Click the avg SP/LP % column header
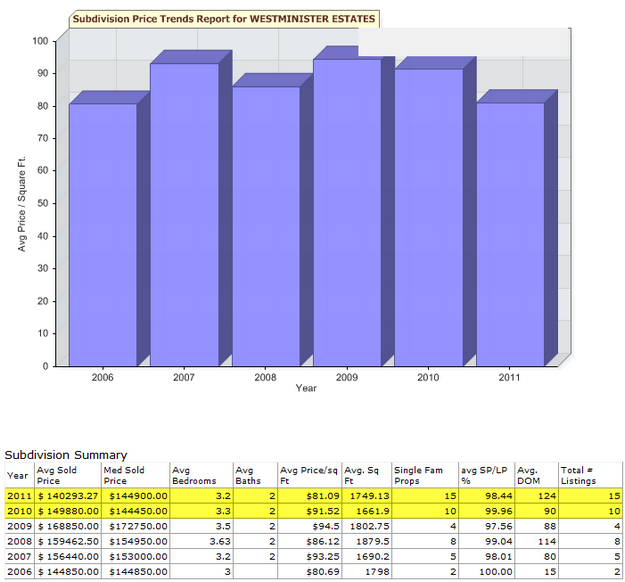The height and width of the screenshot is (582, 625). pyautogui.click(x=487, y=475)
